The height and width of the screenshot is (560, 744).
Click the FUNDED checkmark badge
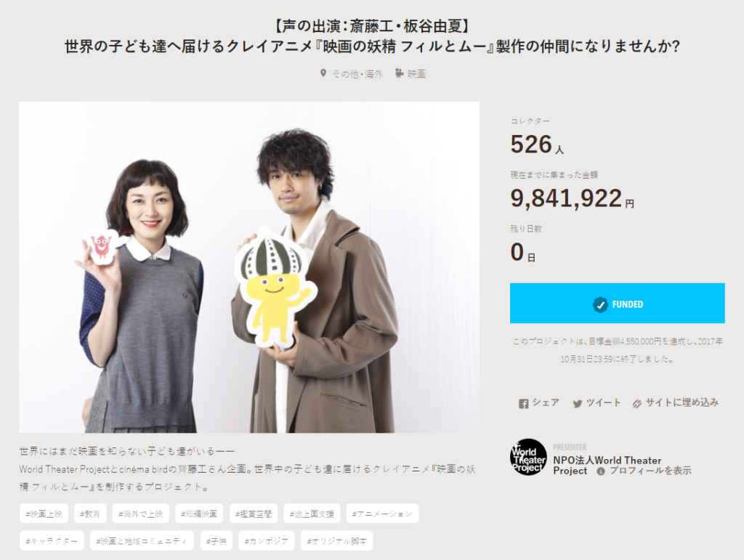click(x=600, y=304)
